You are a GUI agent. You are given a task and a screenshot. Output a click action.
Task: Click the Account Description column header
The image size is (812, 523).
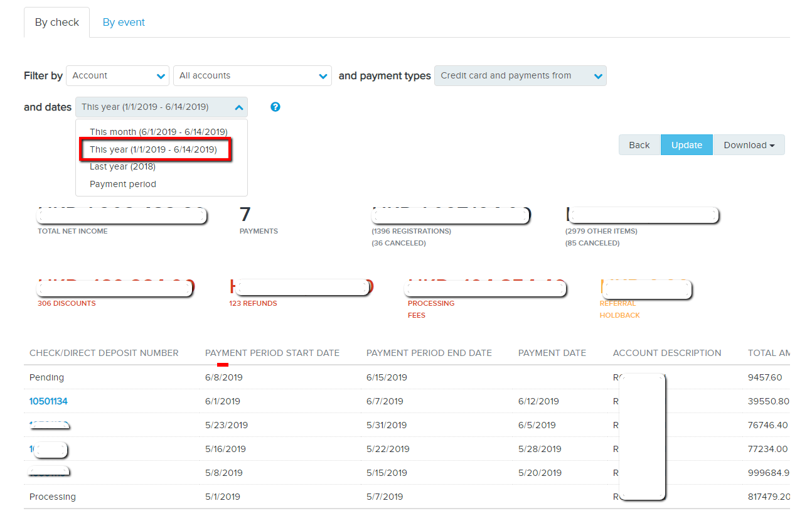(666, 353)
